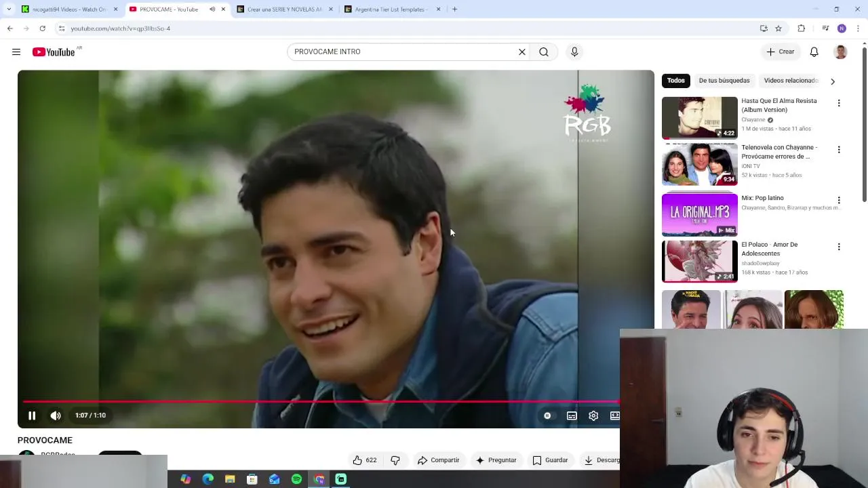
Task: Share the video with Compartir
Action: pos(439,460)
